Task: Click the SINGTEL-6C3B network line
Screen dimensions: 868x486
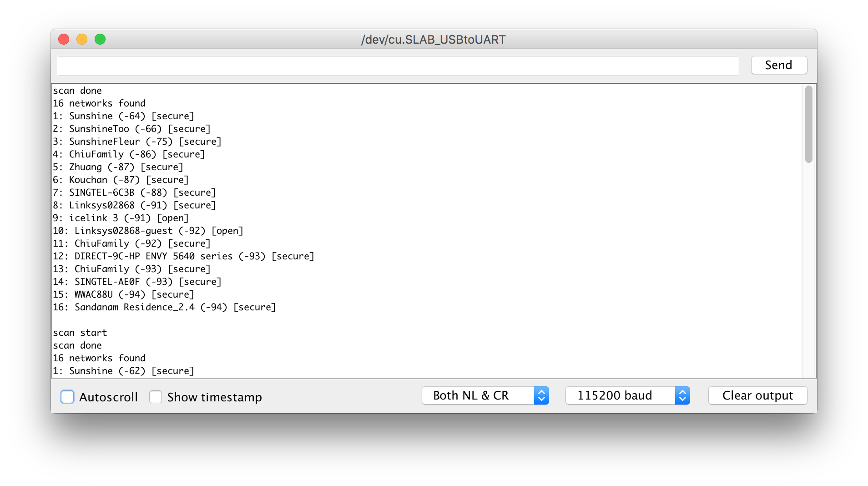Action: point(134,192)
